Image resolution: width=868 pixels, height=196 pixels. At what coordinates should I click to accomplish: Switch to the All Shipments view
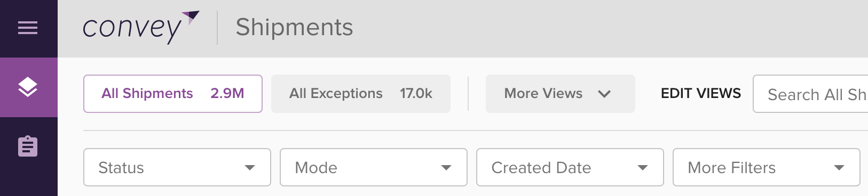point(173,94)
